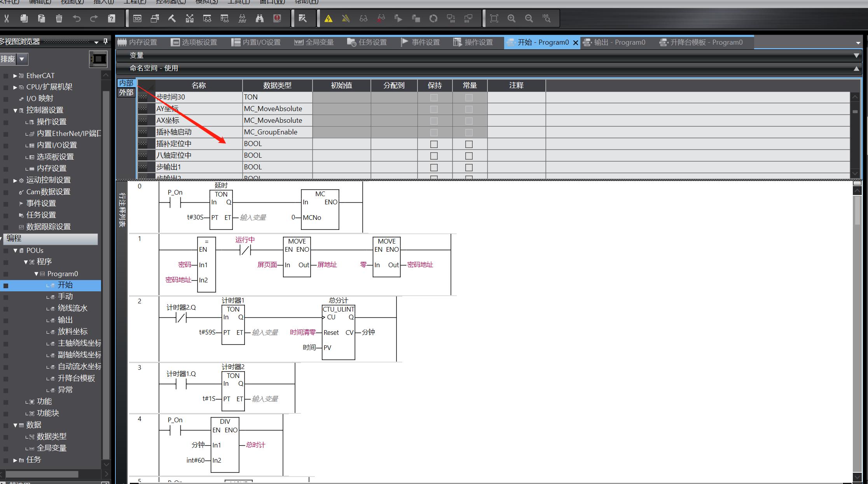Switch to the 输出 - Program0 tab

coord(619,42)
